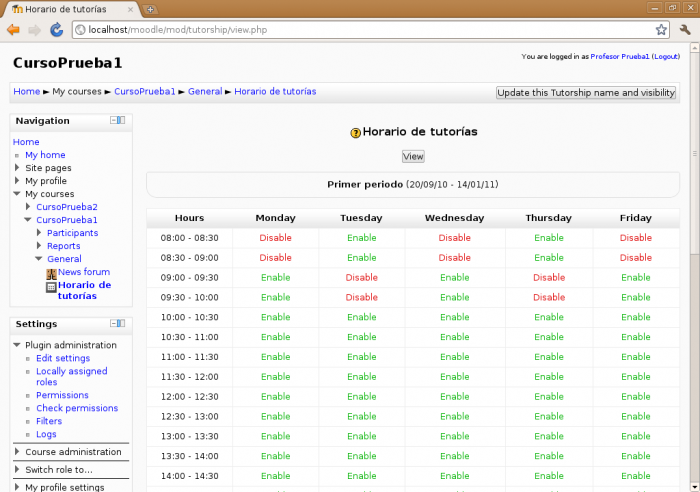Open Edit settings in Plugin administration
Image resolution: width=700 pixels, height=492 pixels.
[x=63, y=358]
